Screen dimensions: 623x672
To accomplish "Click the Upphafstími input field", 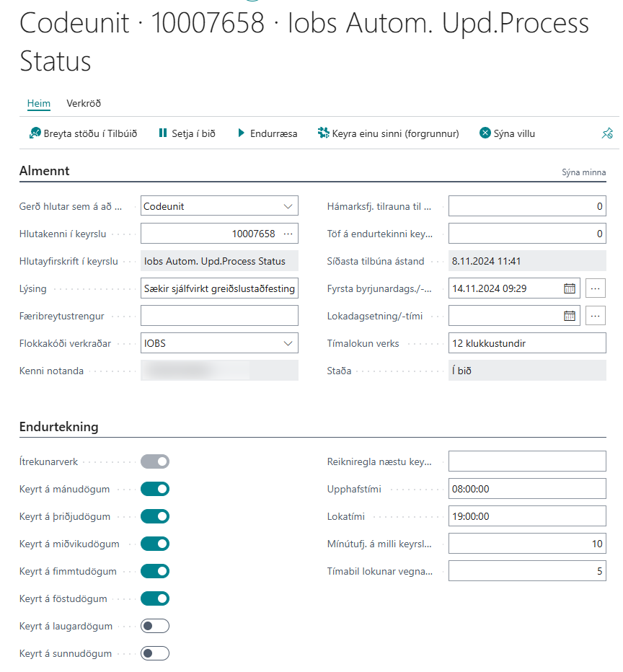I will pos(526,489).
